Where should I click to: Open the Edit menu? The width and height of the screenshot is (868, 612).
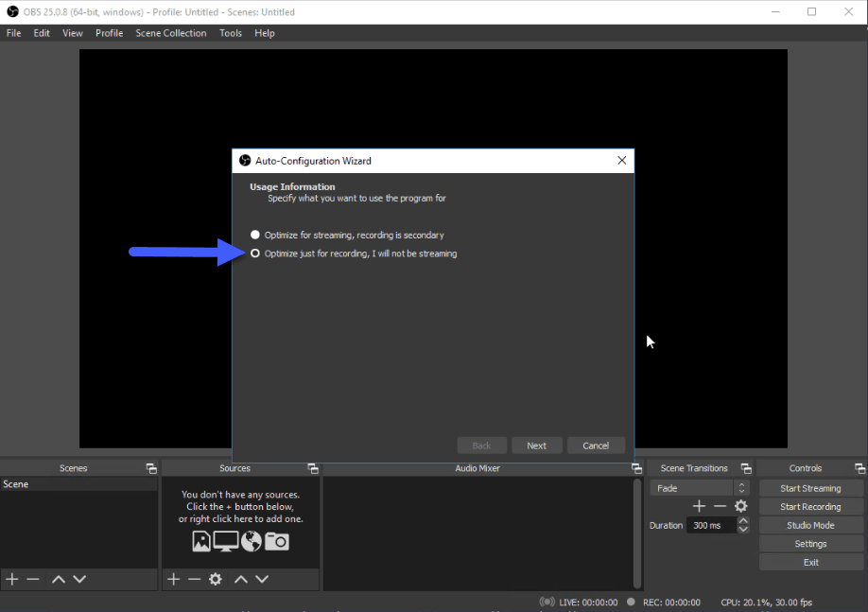coord(42,33)
